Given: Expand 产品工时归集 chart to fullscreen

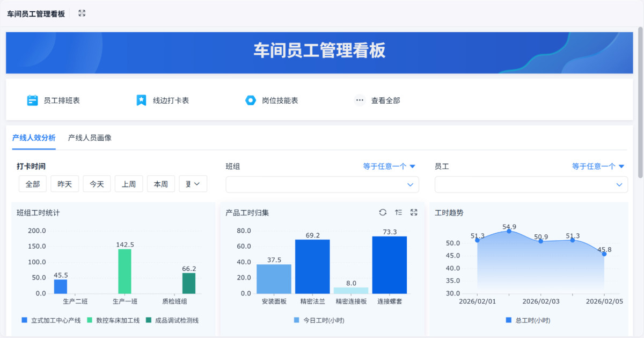Looking at the screenshot, I should pos(414,213).
